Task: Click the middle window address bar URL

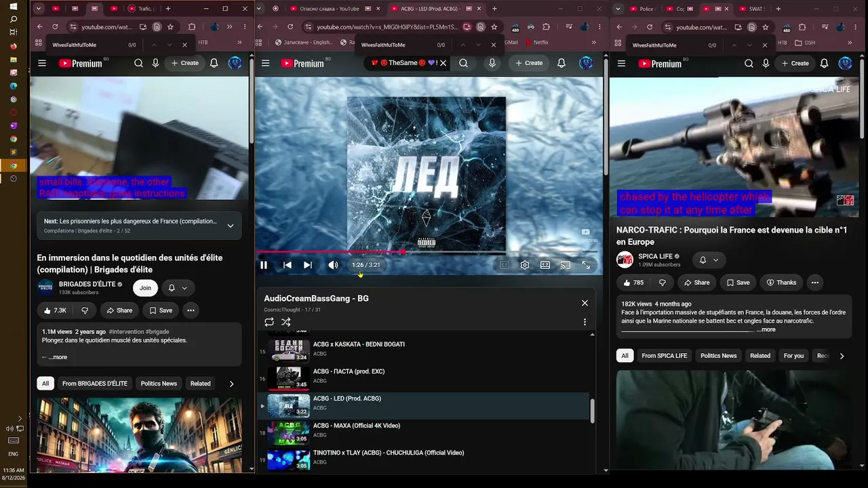Action: [386, 27]
